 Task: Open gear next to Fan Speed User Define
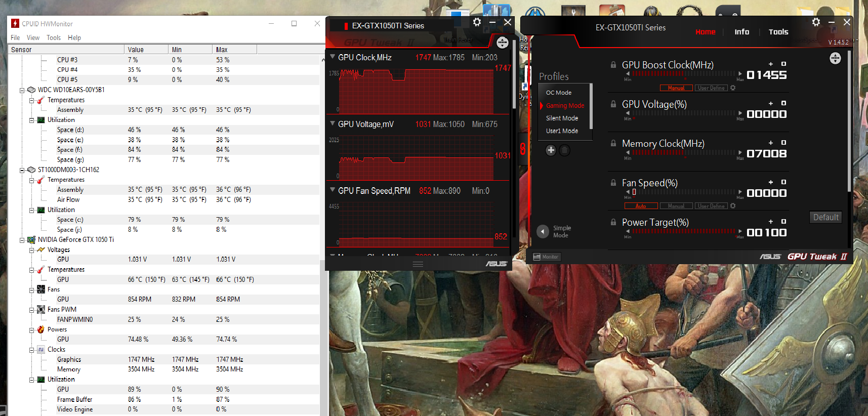(x=733, y=206)
